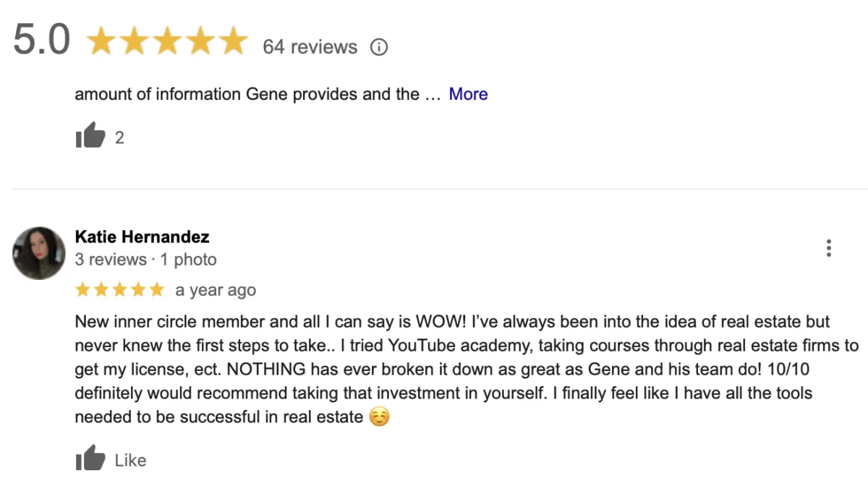Click the middle star of the overall rating
Viewport: 868px width, 502px height.
tap(167, 41)
